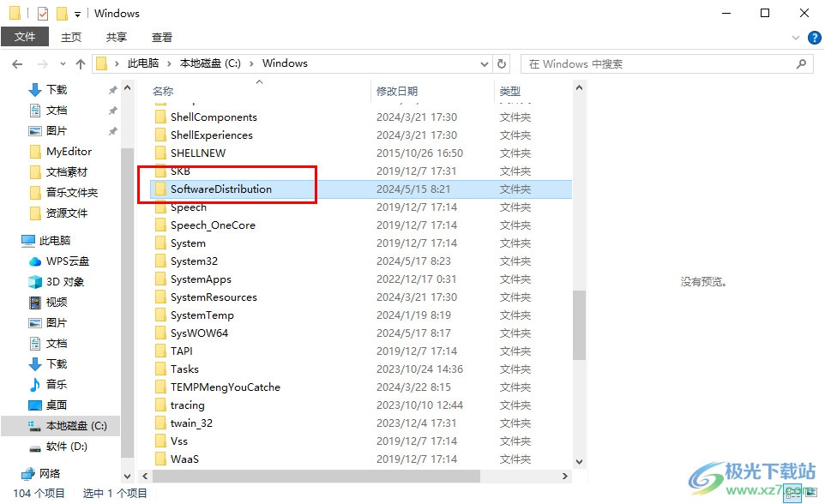Select 此电脑 in navigation pane
825x504 pixels.
(x=54, y=240)
